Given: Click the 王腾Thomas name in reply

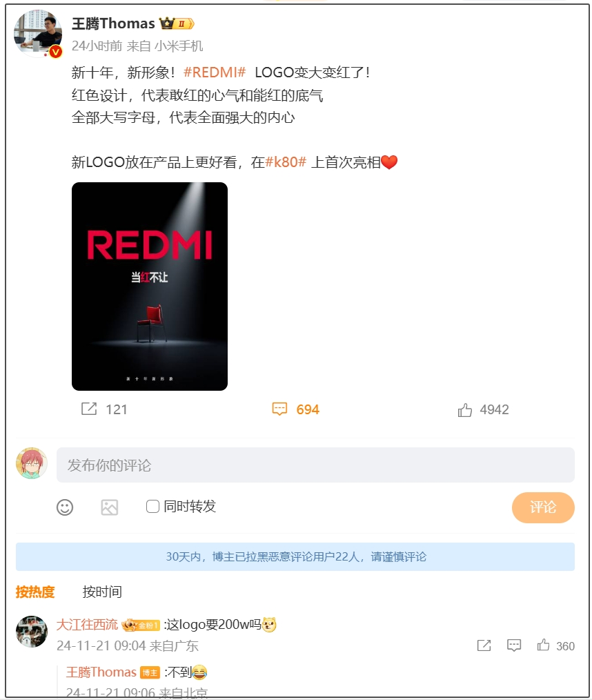Looking at the screenshot, I should click(101, 672).
